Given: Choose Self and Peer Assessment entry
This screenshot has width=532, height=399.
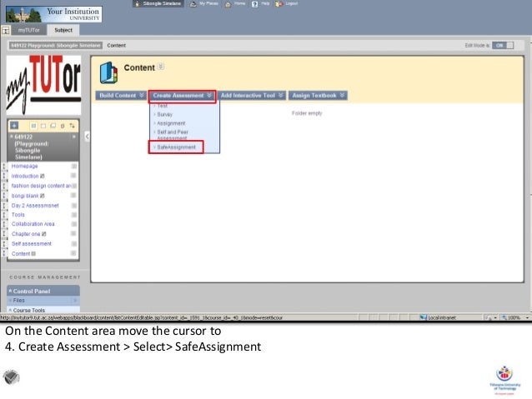Looking at the screenshot, I should pos(173,135).
